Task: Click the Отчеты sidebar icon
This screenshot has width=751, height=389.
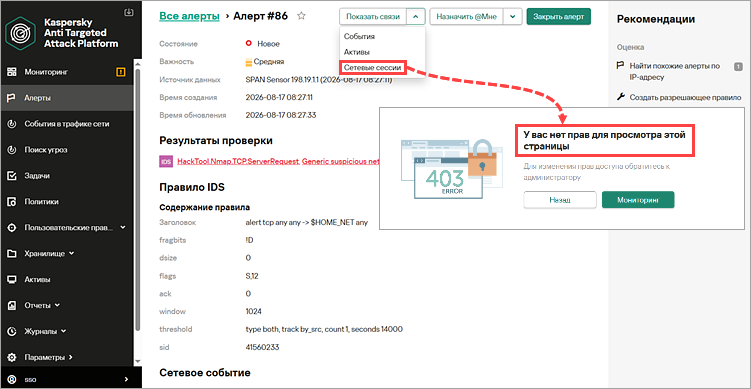Action: point(12,305)
